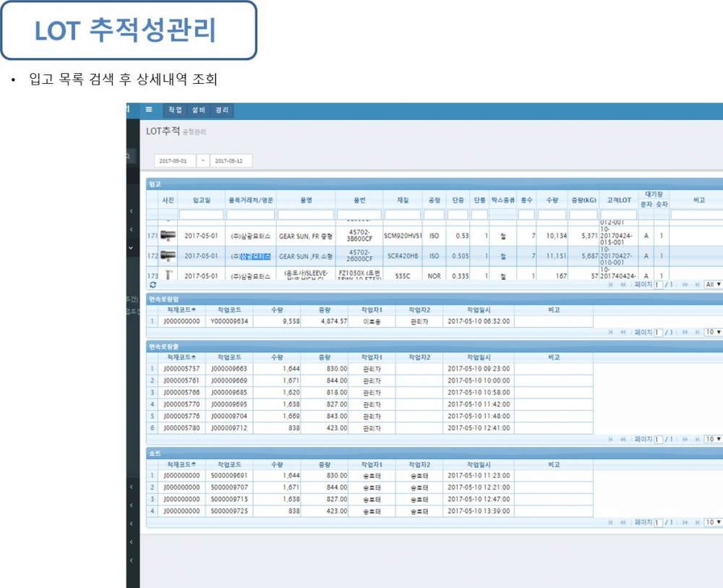The image size is (723, 588).
Task: Switch to the 설비 menu
Action: (x=199, y=110)
